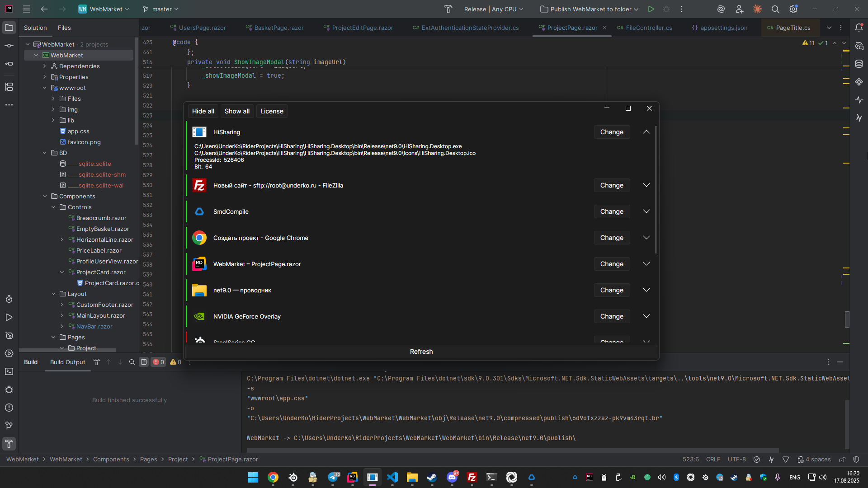This screenshot has width=868, height=488.
Task: Open Search Everywhere magnifier icon
Action: pyautogui.click(x=775, y=9)
